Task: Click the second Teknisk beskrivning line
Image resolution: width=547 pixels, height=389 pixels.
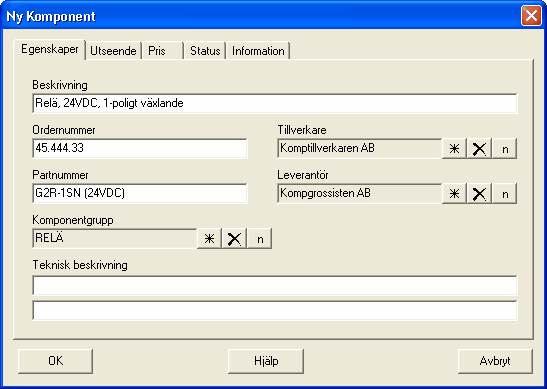Action: point(275,310)
